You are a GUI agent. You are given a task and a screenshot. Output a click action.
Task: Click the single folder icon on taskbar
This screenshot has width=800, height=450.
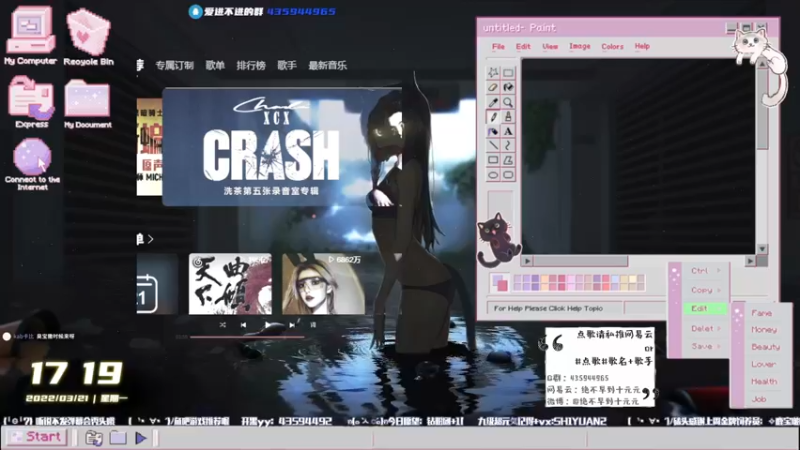click(118, 438)
